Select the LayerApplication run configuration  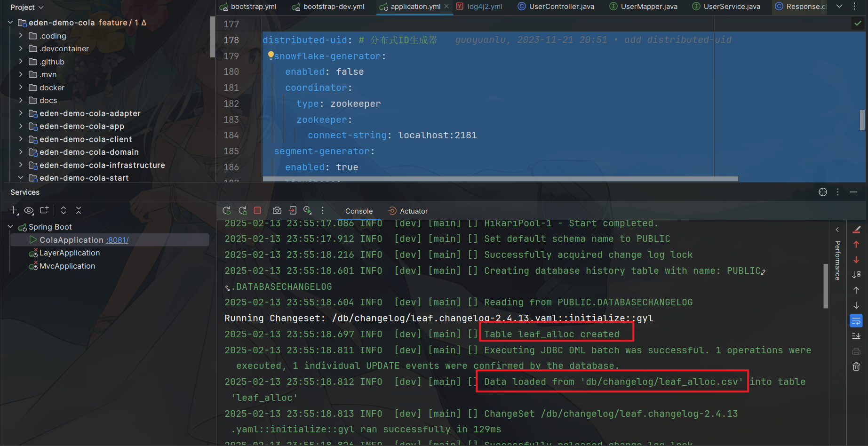click(x=69, y=253)
